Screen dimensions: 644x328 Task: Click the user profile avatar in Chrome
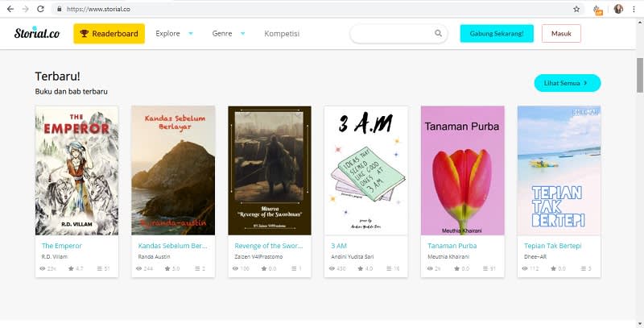(x=618, y=9)
